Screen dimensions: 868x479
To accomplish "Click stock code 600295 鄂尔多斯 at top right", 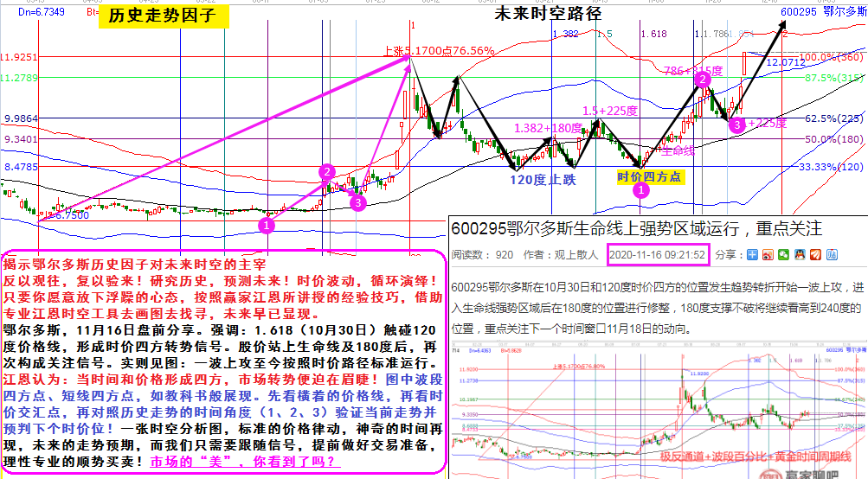I will pyautogui.click(x=822, y=11).
